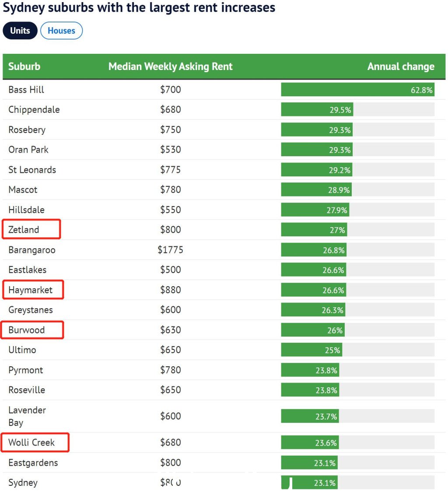Click the Rosebery table row name

(x=27, y=130)
